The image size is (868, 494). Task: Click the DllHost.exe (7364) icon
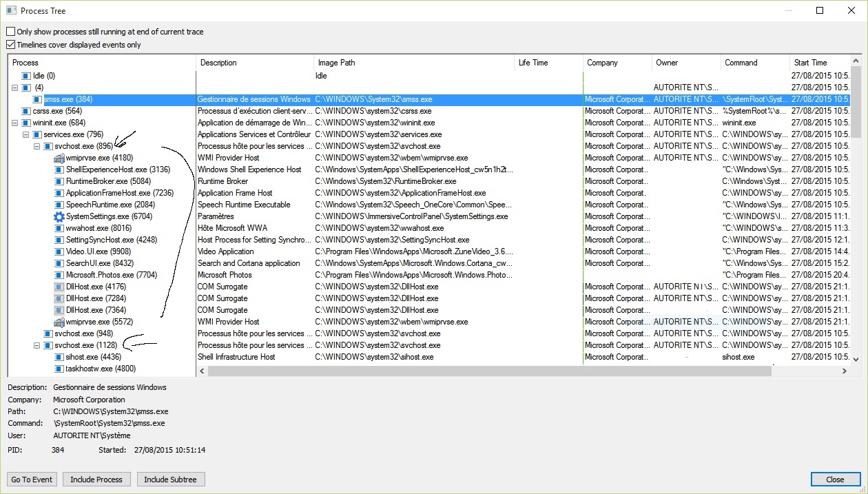[59, 310]
